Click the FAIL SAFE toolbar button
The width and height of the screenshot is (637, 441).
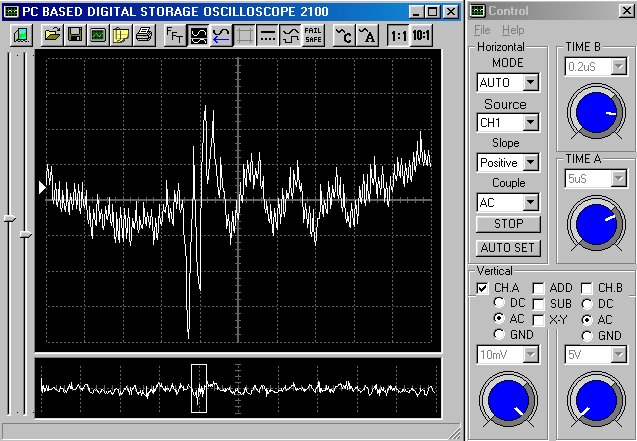(313, 35)
